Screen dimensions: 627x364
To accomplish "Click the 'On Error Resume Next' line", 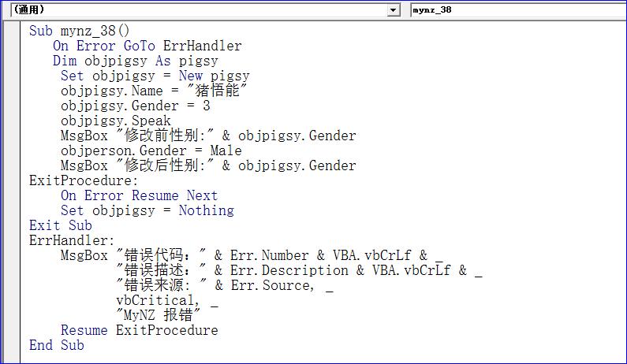I will coord(139,195).
